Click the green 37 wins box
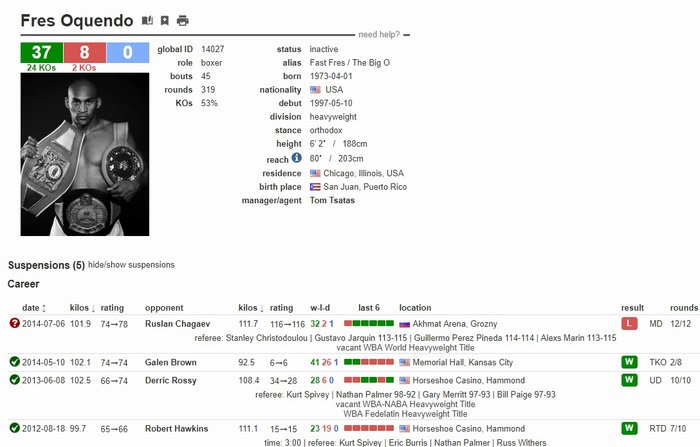This screenshot has width=700, height=447. point(41,53)
